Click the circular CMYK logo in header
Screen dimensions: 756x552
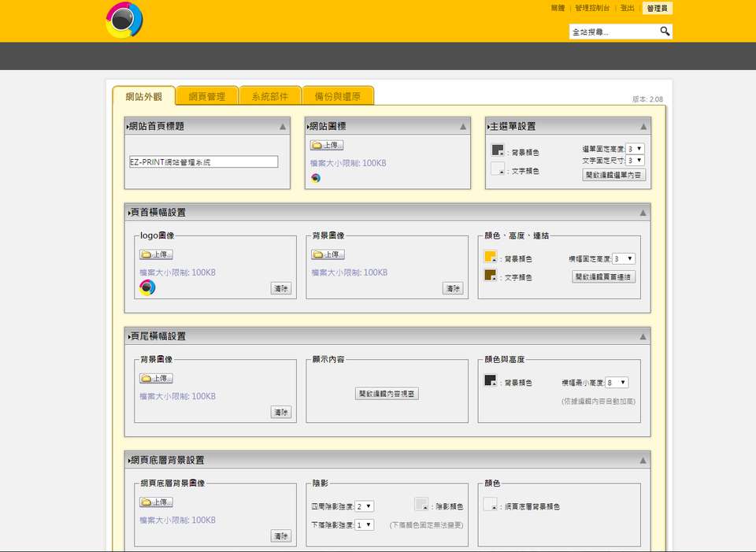coord(124,20)
